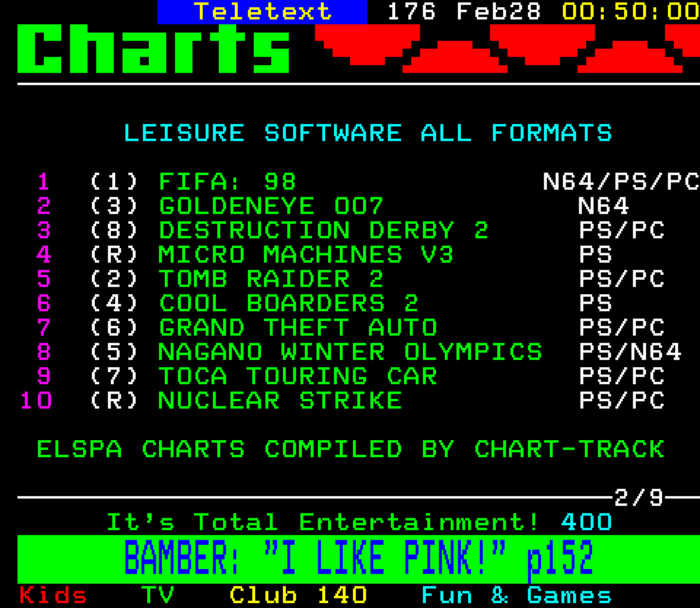Select the chart entry NAGANO WINTER OLYMPICS
Screen dimensions: 700x608
pos(350,352)
